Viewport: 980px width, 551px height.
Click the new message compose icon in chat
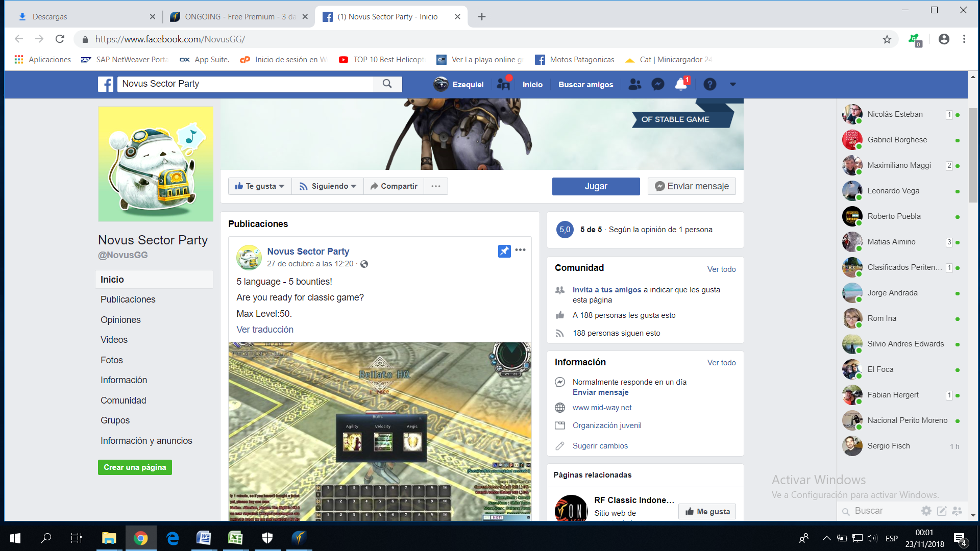[x=942, y=511]
